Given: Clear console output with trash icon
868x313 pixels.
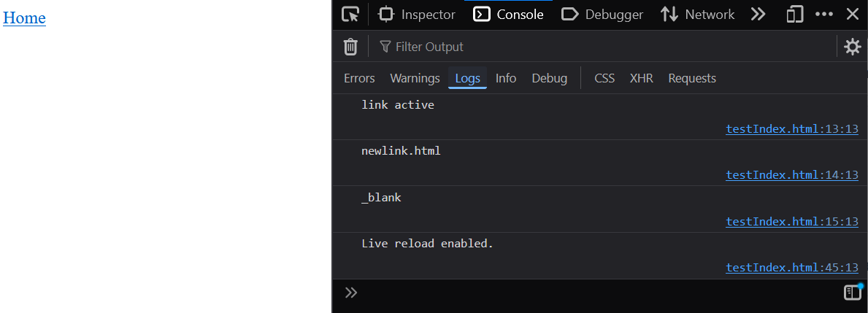Looking at the screenshot, I should (x=350, y=47).
